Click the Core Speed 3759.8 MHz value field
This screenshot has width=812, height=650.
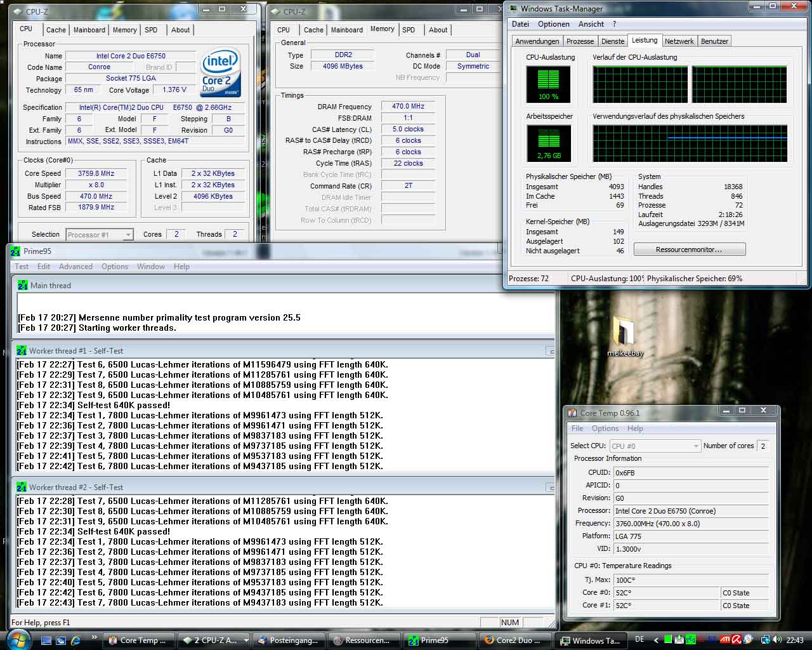(96, 173)
